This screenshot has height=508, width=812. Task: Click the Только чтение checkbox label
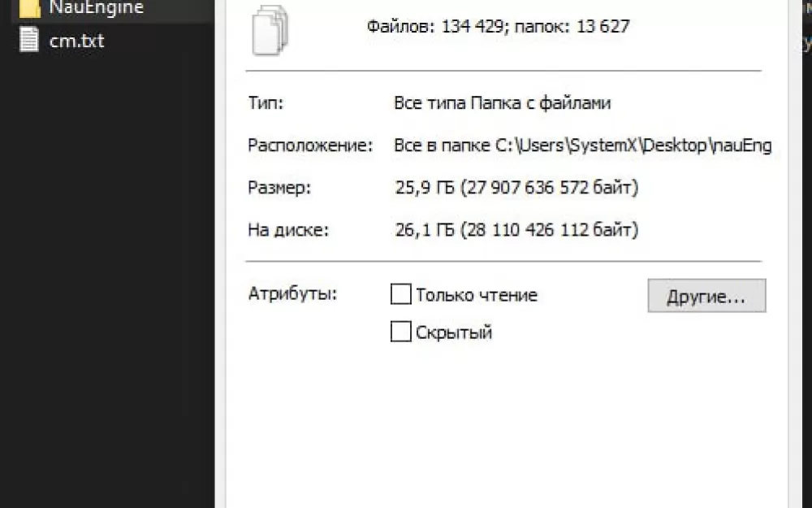[x=477, y=295]
